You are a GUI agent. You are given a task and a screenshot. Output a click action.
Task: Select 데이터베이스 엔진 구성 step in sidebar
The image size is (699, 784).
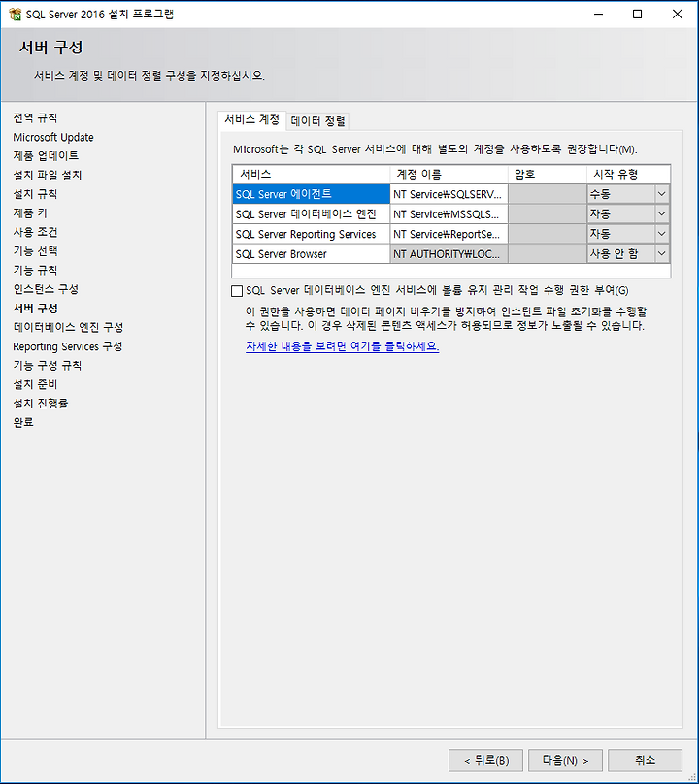(x=68, y=327)
